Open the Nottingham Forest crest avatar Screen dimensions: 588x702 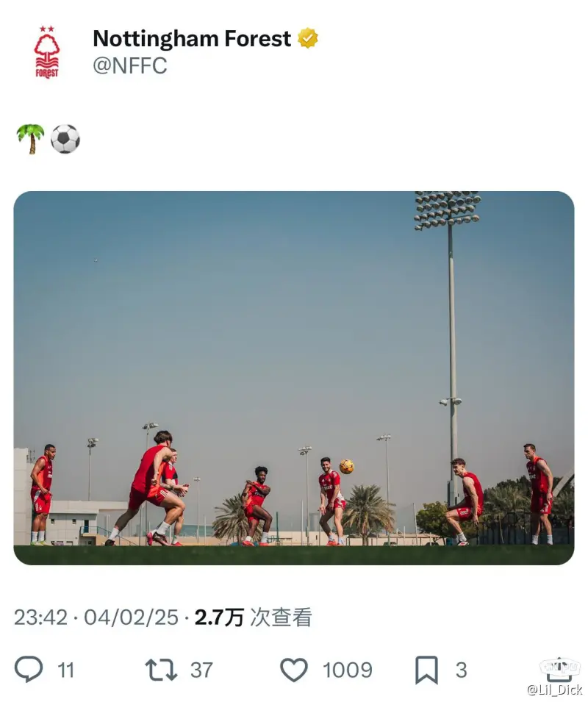coord(47,52)
